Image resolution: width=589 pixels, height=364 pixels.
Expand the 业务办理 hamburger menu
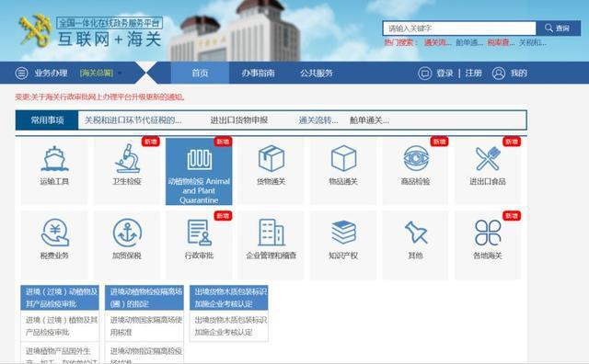click(21, 73)
